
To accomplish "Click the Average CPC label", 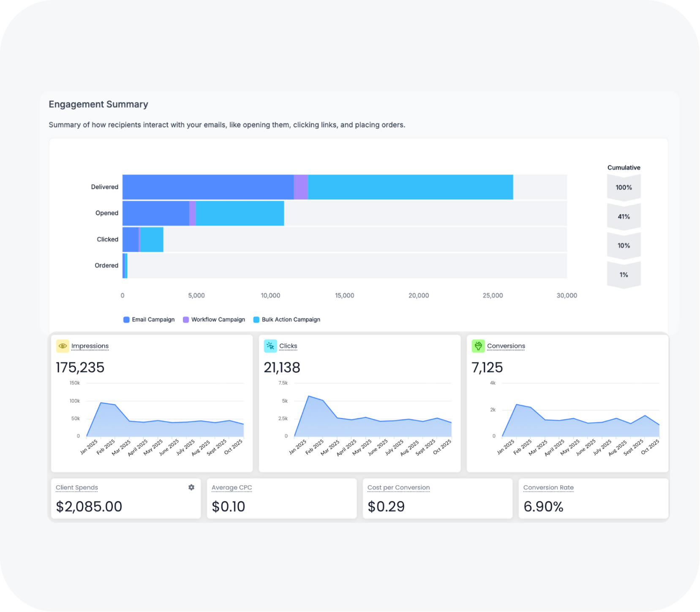I will click(232, 487).
